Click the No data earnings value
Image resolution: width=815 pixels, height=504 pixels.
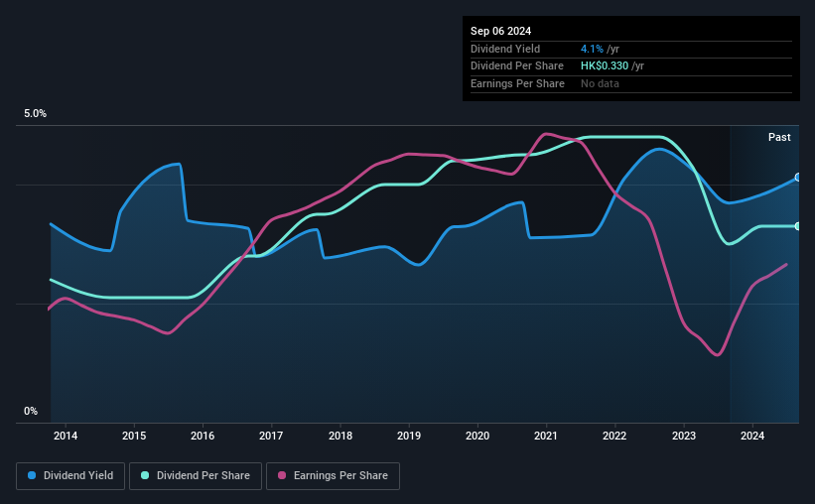click(x=600, y=83)
